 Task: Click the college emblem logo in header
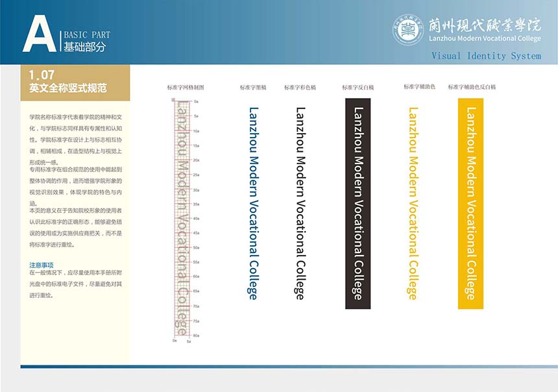[408, 30]
